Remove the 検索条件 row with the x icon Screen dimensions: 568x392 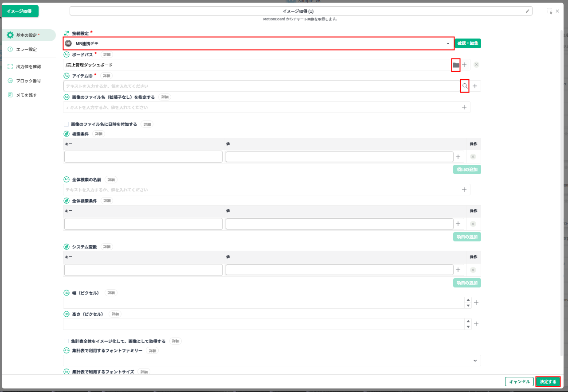pos(473,157)
